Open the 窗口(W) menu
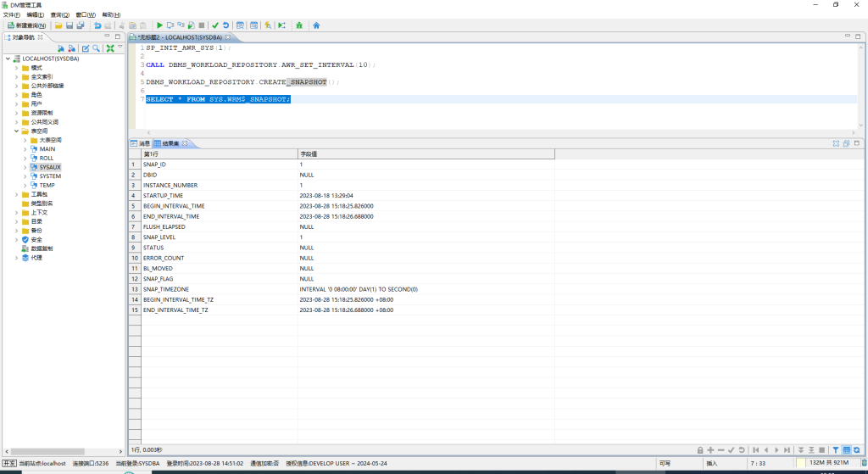Screen dimensions: 868x474 click(86, 14)
